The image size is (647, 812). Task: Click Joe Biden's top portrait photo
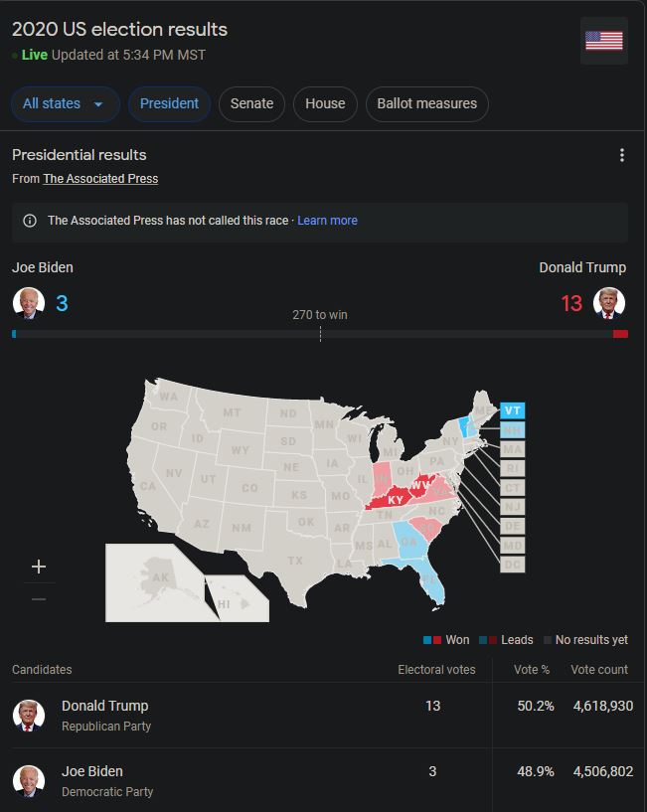(x=28, y=303)
